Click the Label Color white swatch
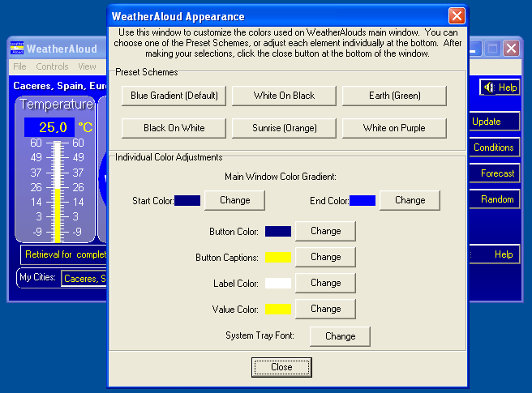532x393 pixels. coord(278,283)
